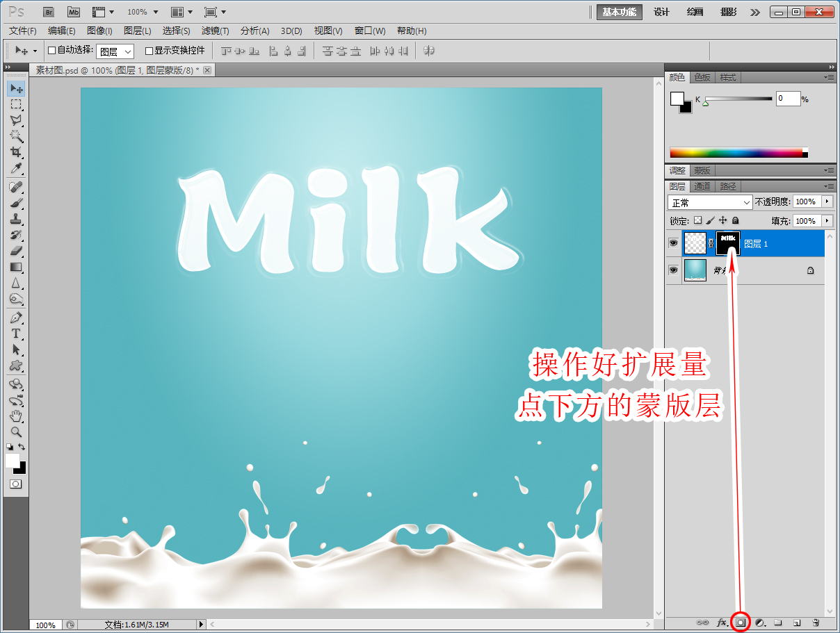
Task: Open the 正常 blend mode dropdown
Action: pyautogui.click(x=710, y=202)
